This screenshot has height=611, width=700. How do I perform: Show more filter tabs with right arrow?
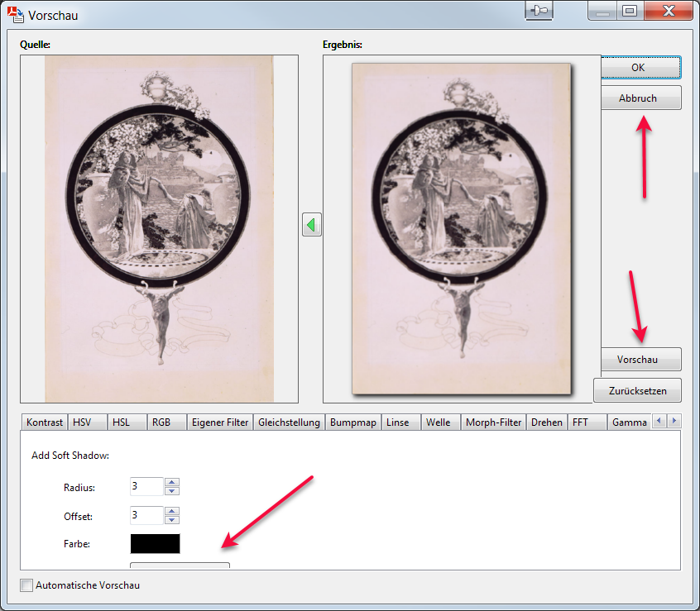674,421
